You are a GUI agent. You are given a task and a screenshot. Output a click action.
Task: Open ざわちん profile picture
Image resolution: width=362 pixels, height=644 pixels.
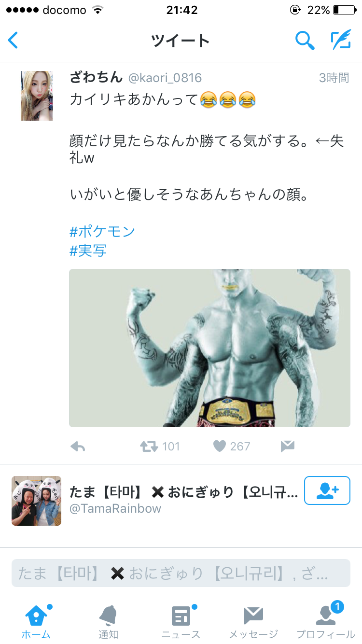click(37, 96)
